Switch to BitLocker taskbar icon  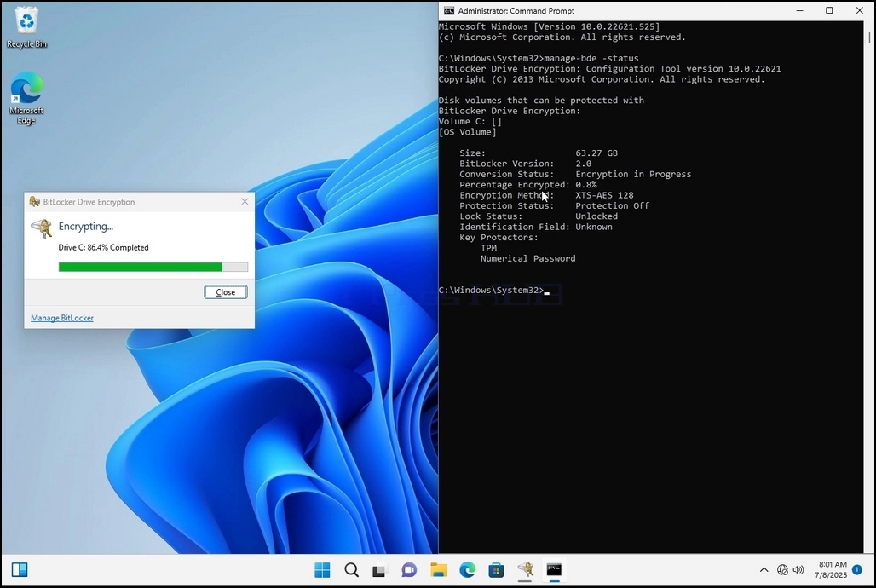pos(525,569)
